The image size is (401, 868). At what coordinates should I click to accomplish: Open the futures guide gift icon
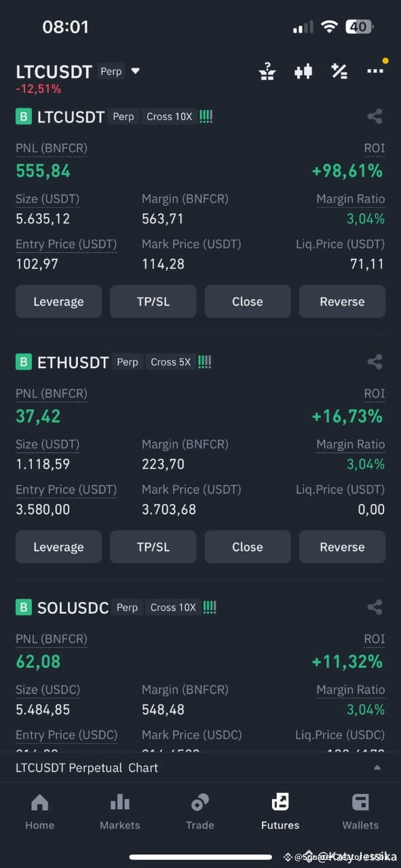[267, 71]
